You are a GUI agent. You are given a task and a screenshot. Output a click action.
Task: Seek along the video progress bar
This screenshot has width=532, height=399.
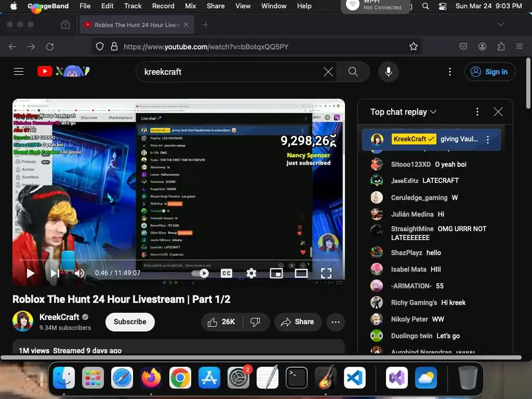(x=179, y=260)
